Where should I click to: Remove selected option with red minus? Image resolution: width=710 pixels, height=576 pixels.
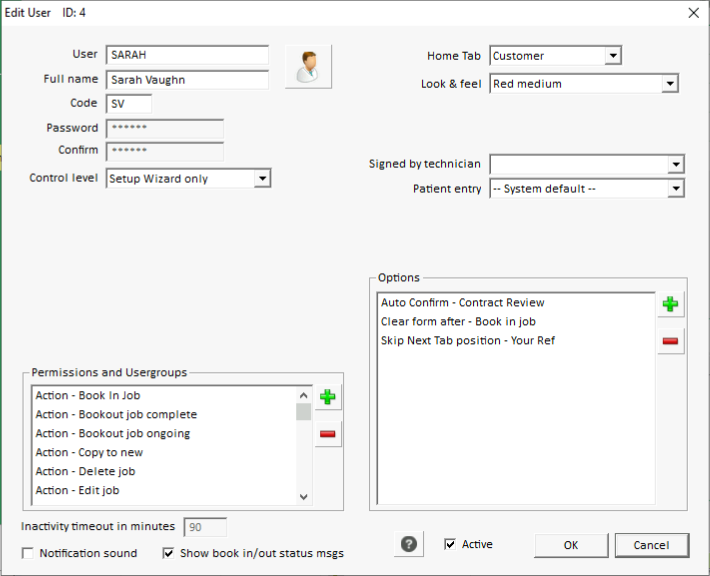click(x=670, y=342)
